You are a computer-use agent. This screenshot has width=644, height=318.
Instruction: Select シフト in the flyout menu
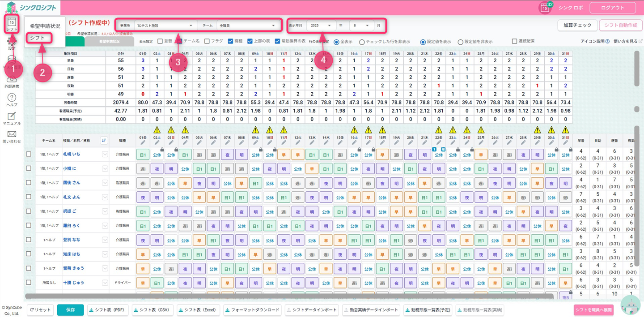click(38, 38)
